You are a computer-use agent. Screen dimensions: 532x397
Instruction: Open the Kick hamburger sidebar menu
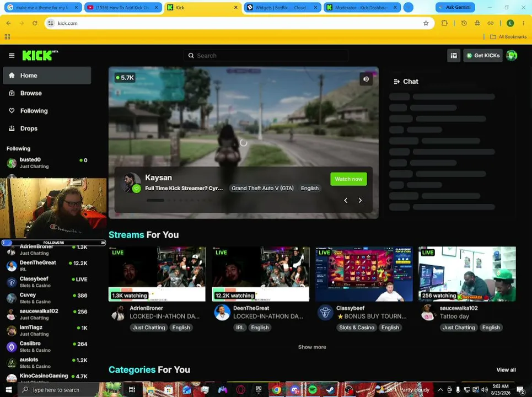(12, 55)
